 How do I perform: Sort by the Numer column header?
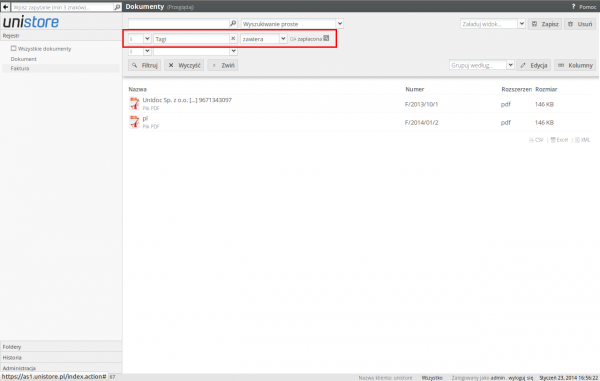tap(414, 89)
